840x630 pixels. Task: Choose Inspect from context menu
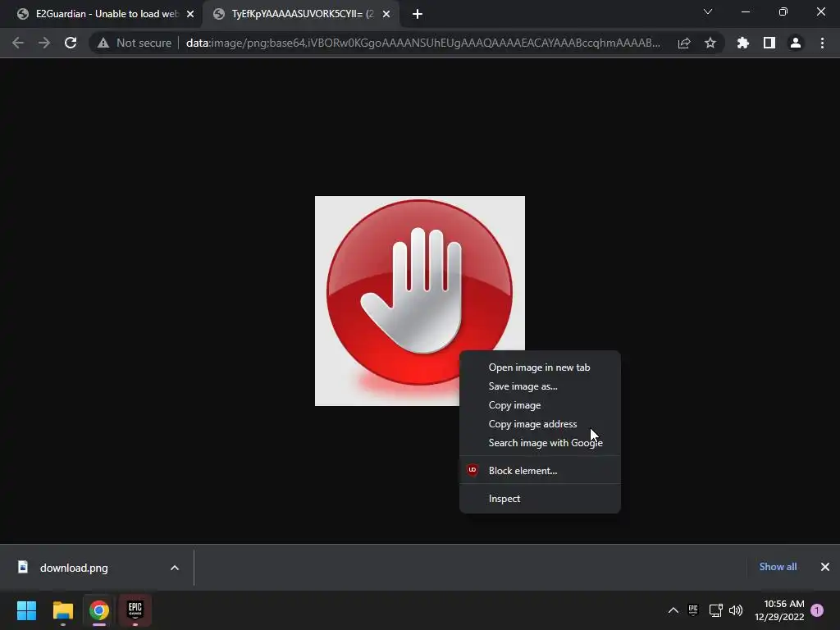[x=540, y=498]
